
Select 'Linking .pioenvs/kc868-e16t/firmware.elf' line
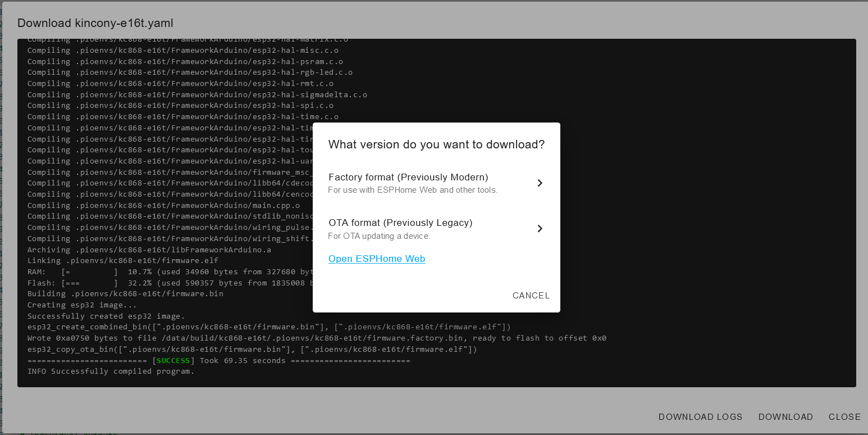coord(123,261)
